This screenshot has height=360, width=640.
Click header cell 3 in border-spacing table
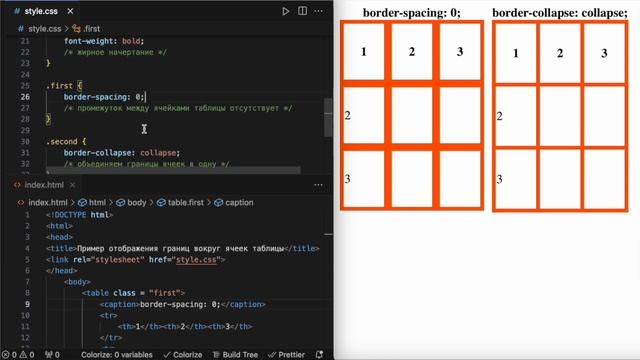pyautogui.click(x=460, y=51)
